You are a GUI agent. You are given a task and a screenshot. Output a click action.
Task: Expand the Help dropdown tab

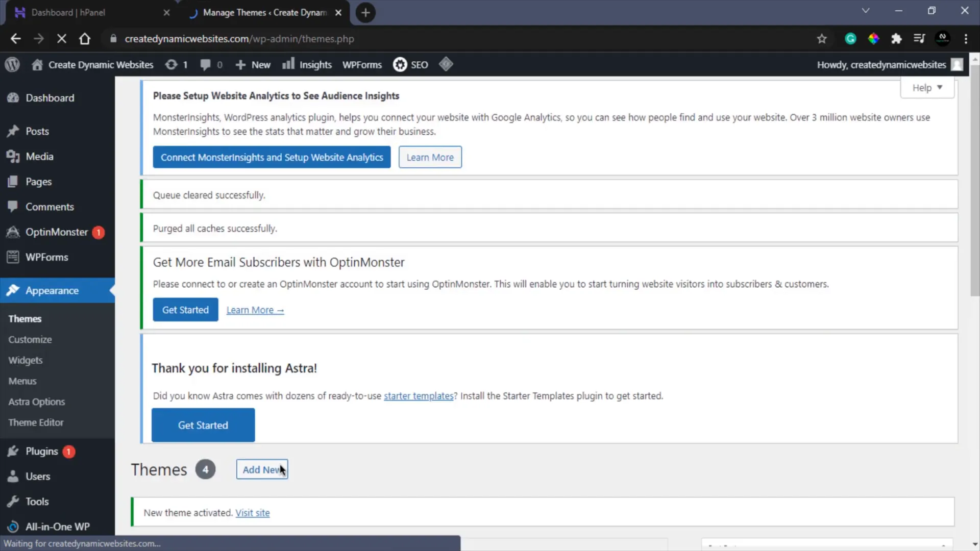click(927, 88)
